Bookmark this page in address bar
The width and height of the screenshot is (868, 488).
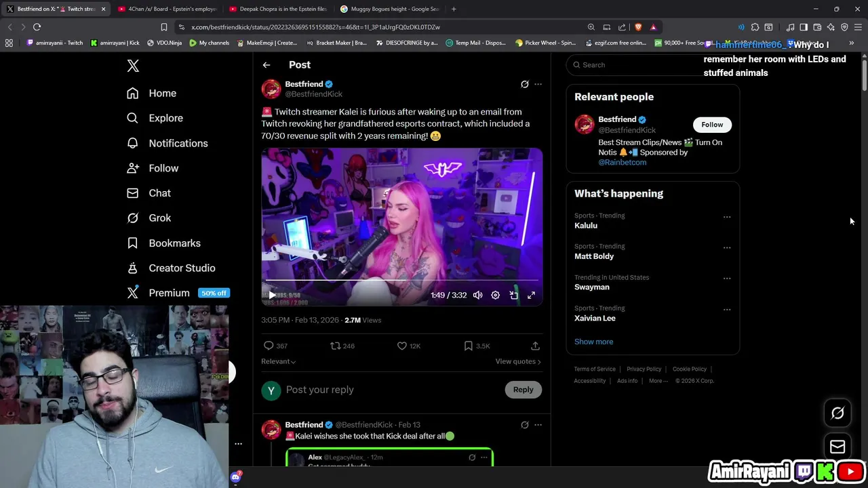tap(163, 27)
